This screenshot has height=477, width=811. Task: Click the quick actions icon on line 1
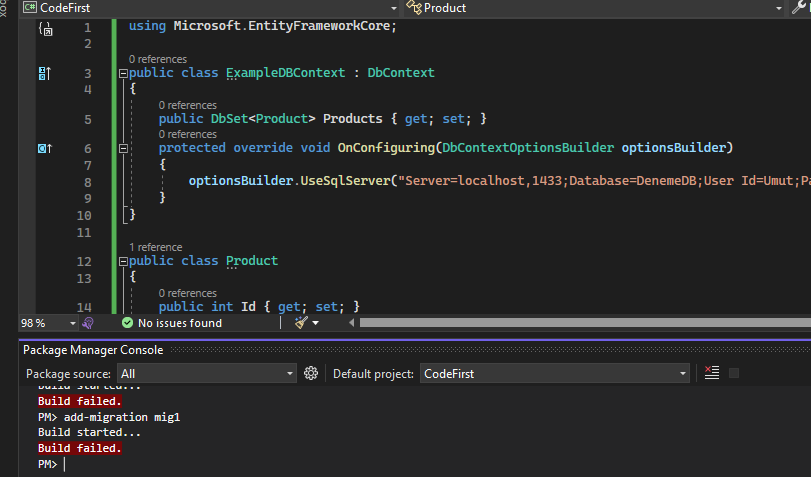[46, 28]
